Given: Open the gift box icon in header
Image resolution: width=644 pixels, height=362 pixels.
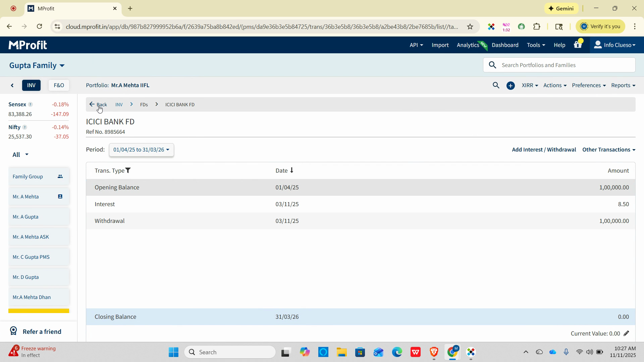Looking at the screenshot, I should tap(578, 45).
